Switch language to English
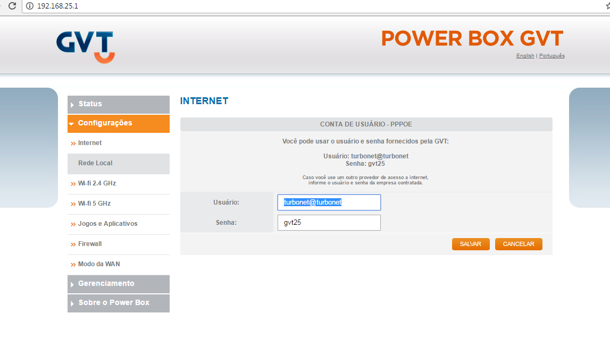 [x=525, y=56]
